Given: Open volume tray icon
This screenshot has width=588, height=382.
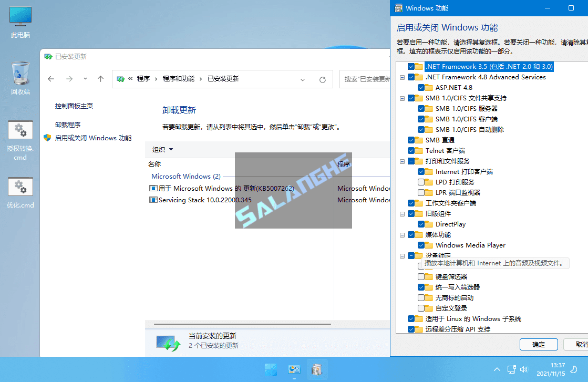Looking at the screenshot, I should (524, 369).
